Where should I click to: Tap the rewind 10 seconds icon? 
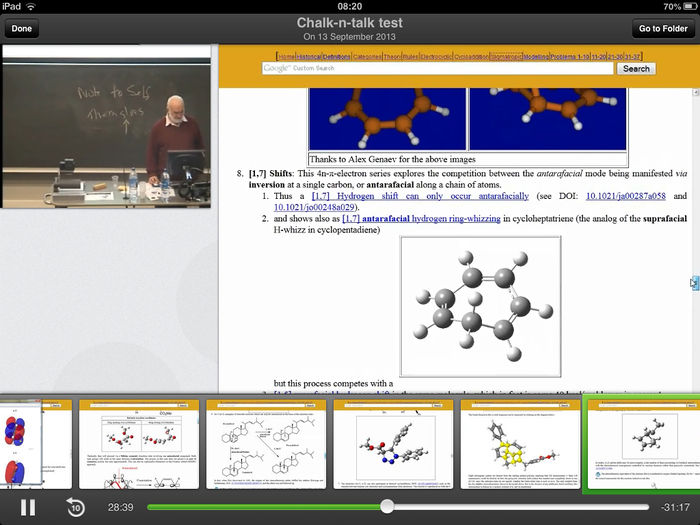[75, 508]
